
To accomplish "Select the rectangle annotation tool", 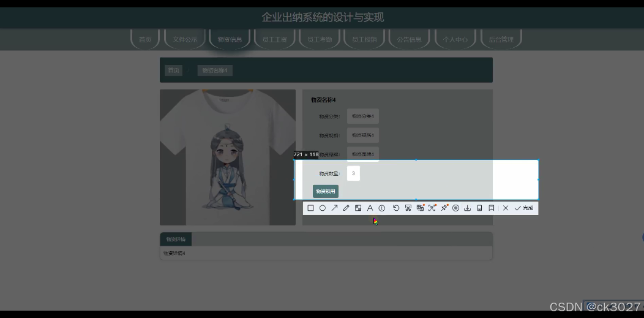I will (310, 208).
